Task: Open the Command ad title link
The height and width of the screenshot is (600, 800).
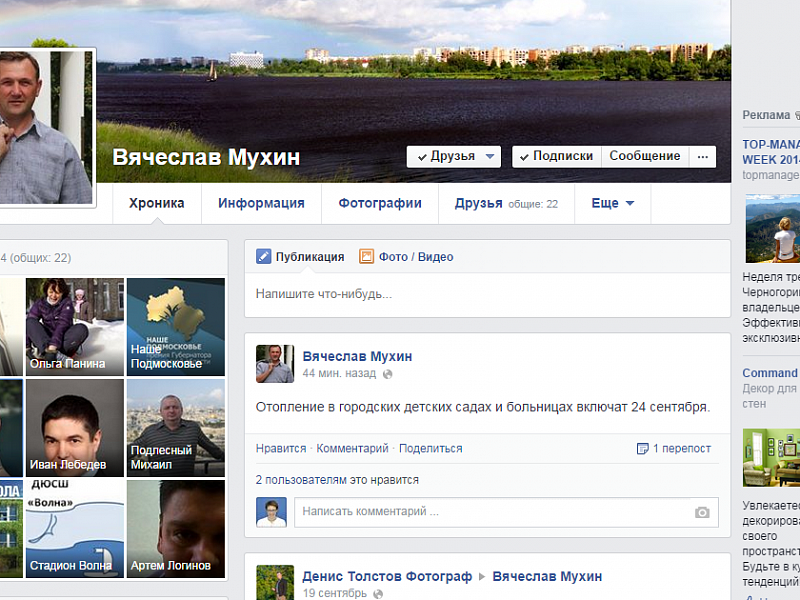Action: [770, 373]
